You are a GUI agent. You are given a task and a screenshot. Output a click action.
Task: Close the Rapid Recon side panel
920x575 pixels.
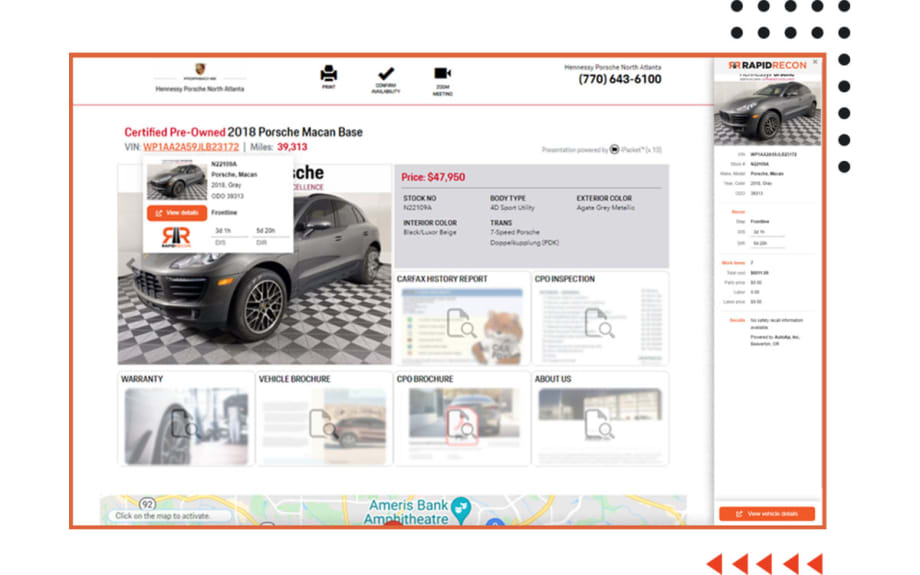815,62
